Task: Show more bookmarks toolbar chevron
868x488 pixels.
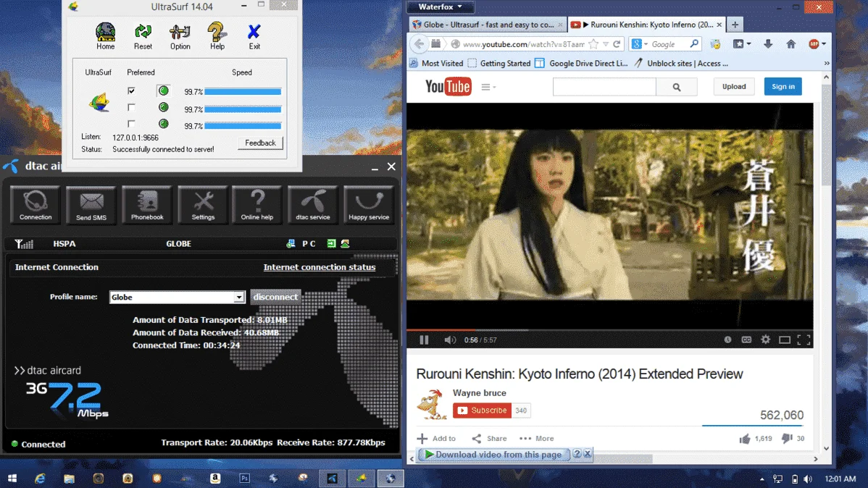Action: [x=827, y=63]
